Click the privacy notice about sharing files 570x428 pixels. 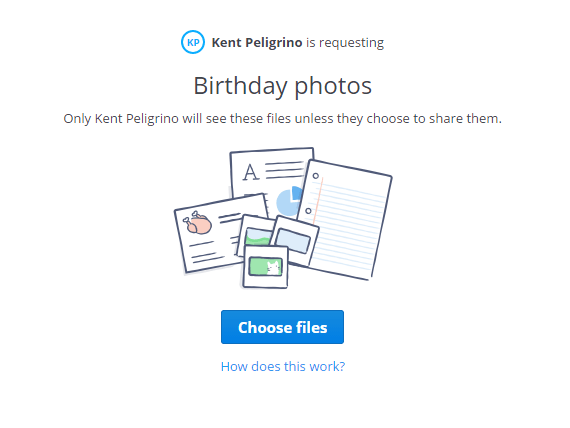(282, 119)
